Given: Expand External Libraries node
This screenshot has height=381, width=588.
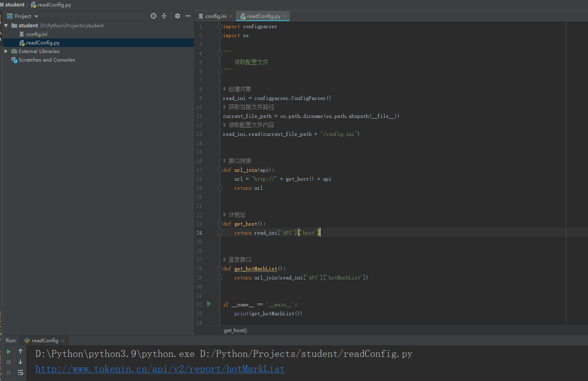Looking at the screenshot, I should click(x=6, y=51).
